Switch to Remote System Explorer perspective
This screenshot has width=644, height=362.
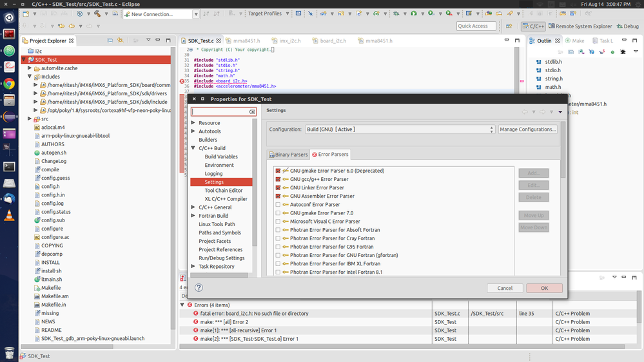tap(580, 26)
